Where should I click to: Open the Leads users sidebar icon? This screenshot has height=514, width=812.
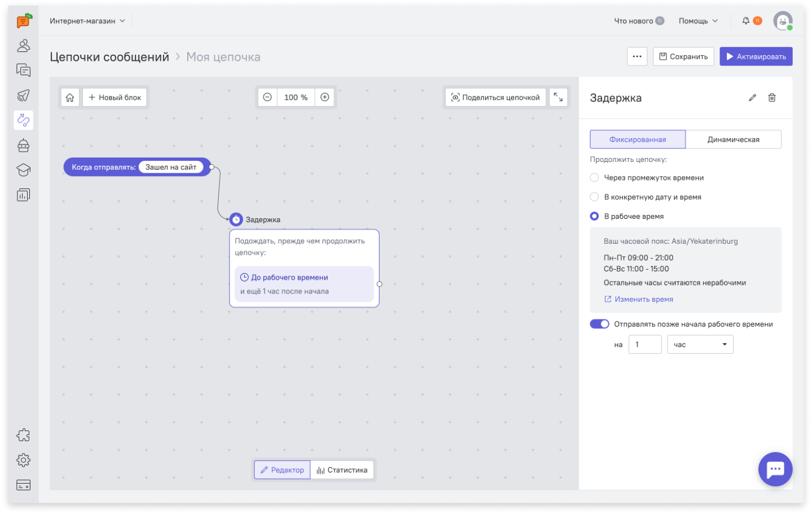pos(24,46)
